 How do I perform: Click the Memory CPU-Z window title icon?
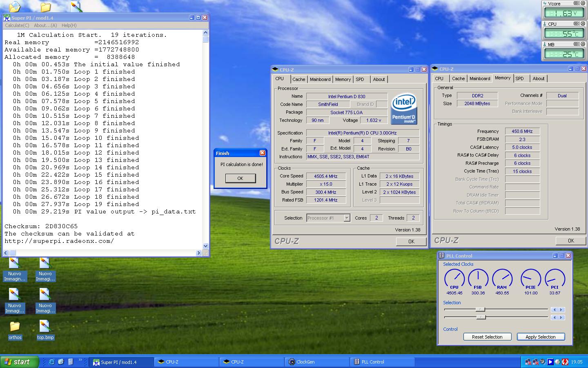[x=435, y=69]
